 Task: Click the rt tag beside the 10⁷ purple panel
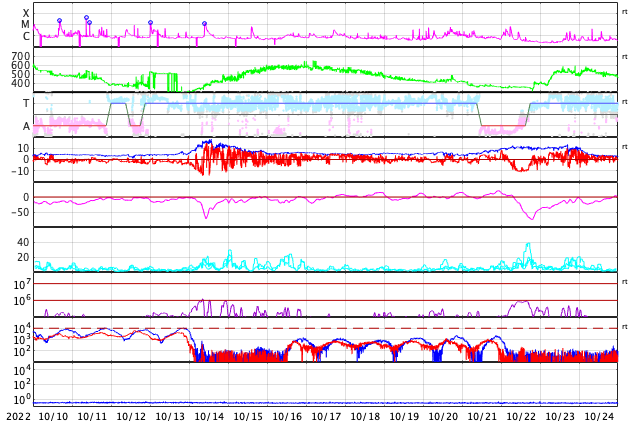[625, 282]
